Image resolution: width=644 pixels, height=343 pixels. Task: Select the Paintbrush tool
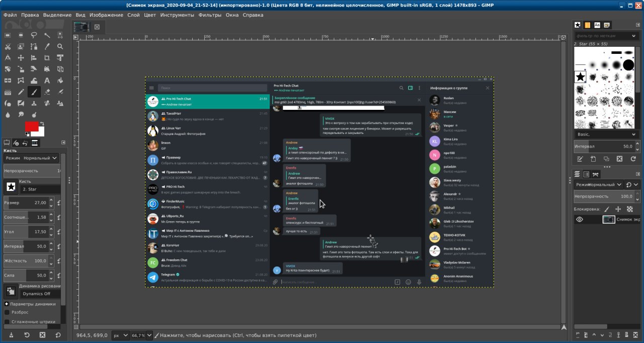(34, 92)
